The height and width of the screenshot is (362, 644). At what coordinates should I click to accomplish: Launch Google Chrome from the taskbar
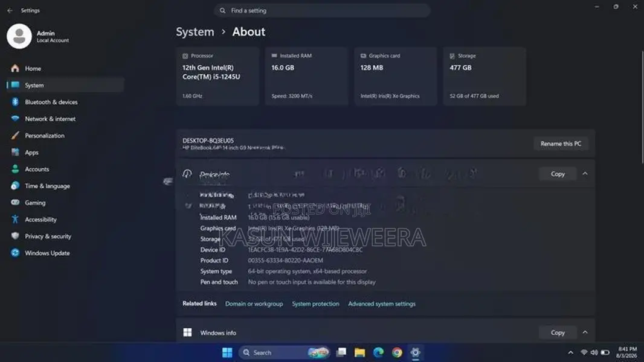point(397,352)
